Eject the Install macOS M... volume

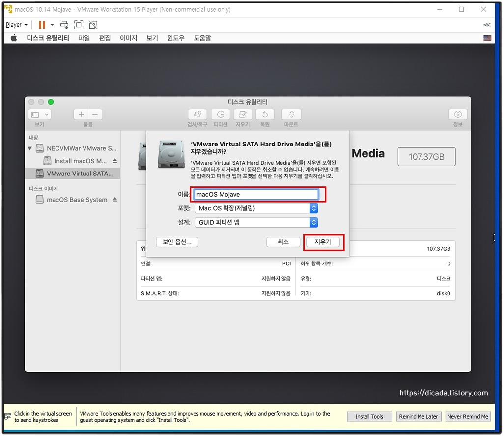coord(115,161)
